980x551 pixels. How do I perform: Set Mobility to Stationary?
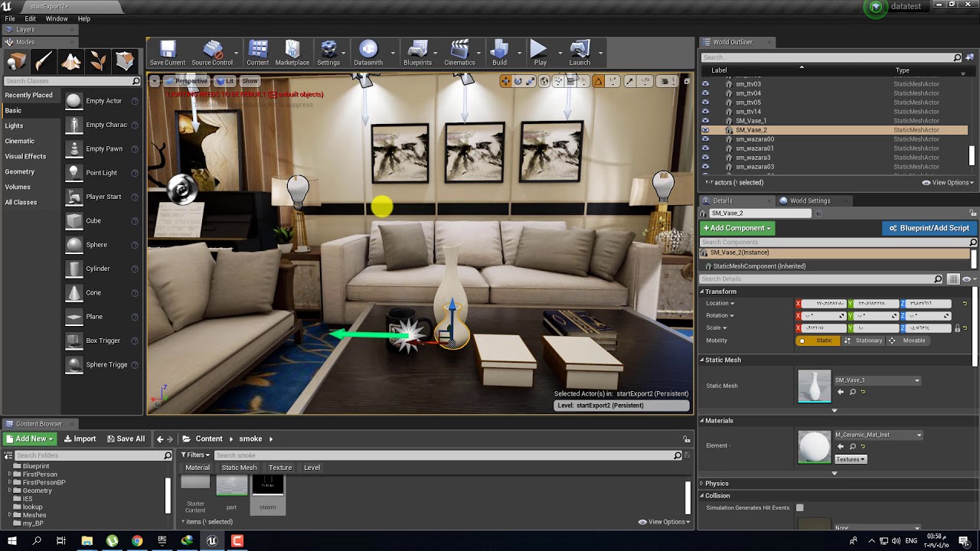click(863, 341)
